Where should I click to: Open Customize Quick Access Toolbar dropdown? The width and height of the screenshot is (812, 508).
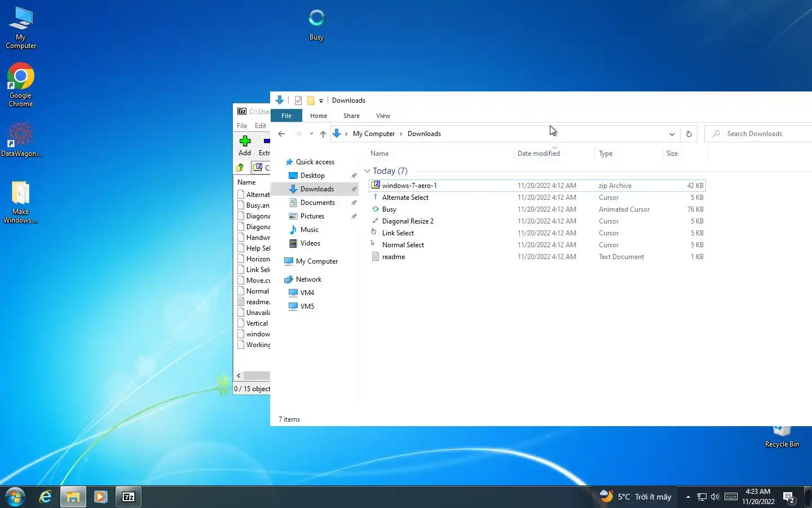click(x=321, y=100)
